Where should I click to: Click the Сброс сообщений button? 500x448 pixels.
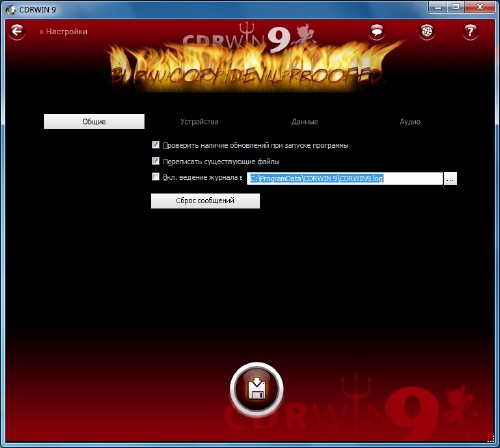[205, 201]
